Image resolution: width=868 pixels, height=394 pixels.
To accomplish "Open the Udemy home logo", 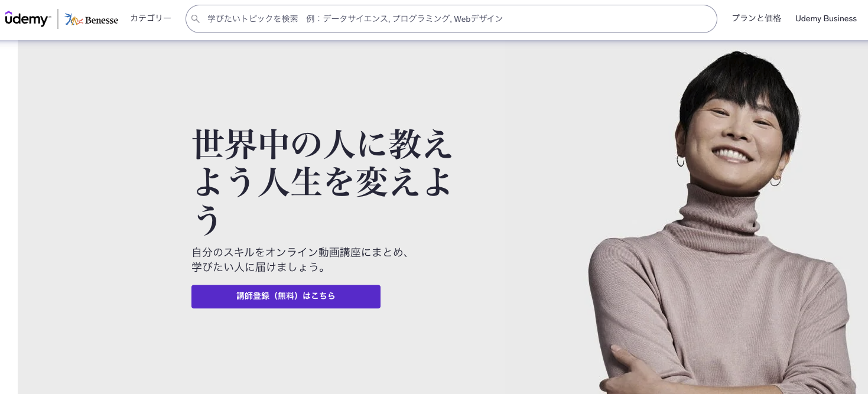I will point(28,19).
